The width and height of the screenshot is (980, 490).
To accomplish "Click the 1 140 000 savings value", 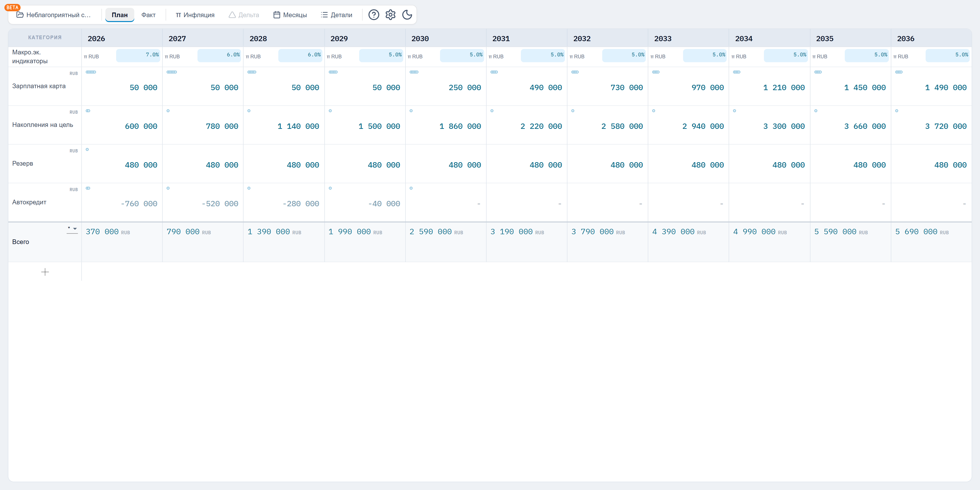I will click(298, 126).
